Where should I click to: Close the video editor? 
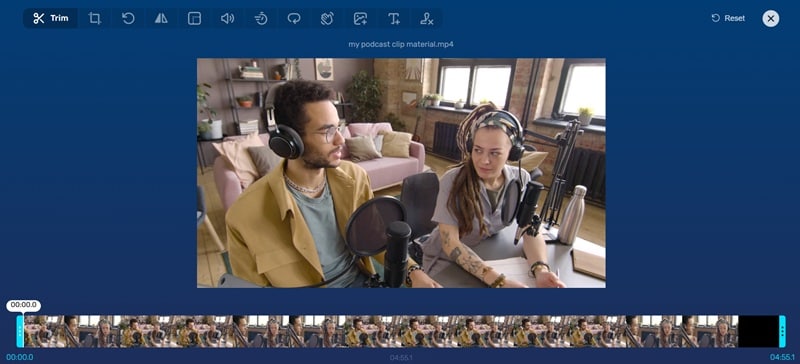click(770, 18)
